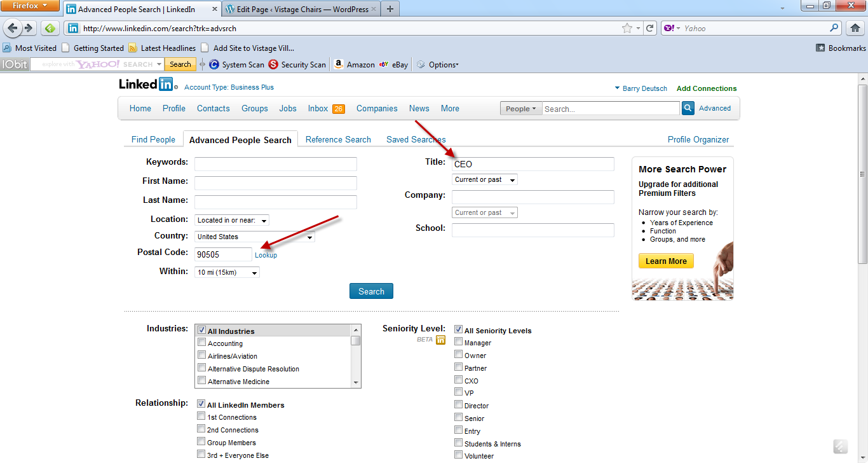Open the Country dropdown showing United States

tap(254, 237)
